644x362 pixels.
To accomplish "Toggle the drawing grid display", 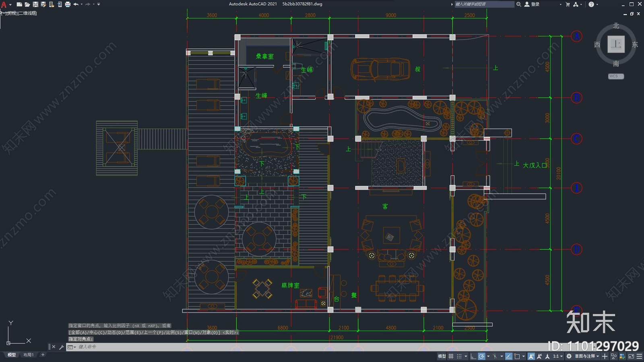I will pos(451,356).
